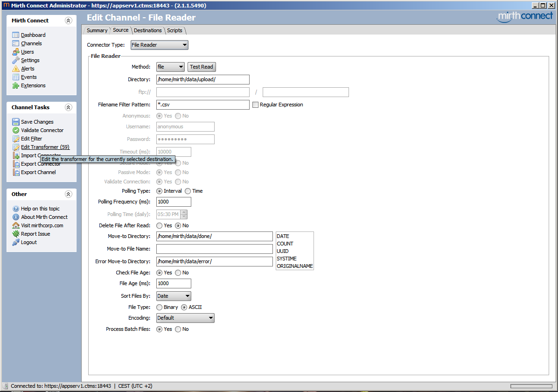
Task: Click the Export Channel icon
Action: (x=16, y=172)
